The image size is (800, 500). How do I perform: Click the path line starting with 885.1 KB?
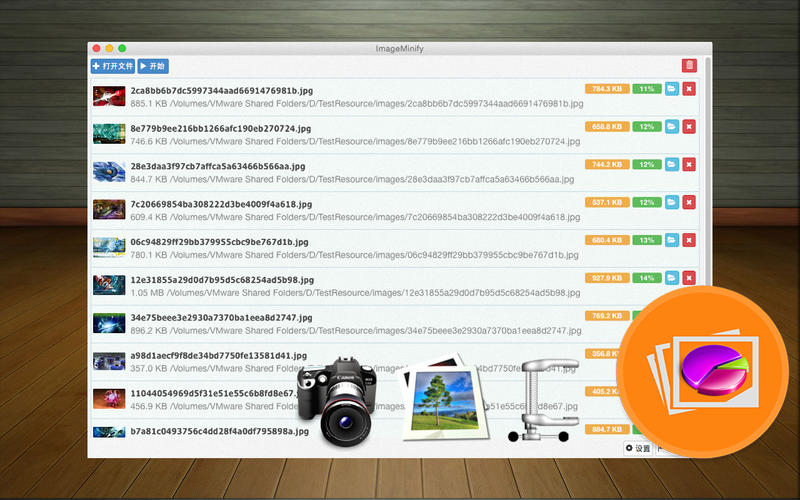(x=357, y=104)
